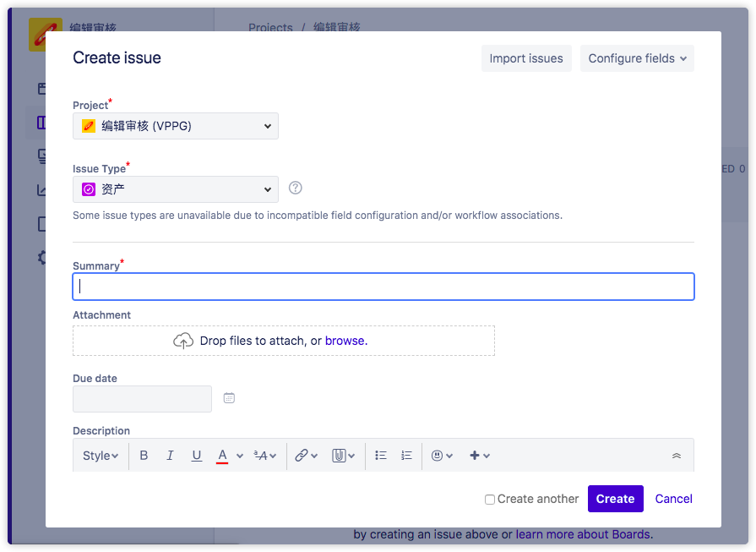Viewport: 756px width, 552px height.
Task: Click the Import issues button
Action: 526,58
